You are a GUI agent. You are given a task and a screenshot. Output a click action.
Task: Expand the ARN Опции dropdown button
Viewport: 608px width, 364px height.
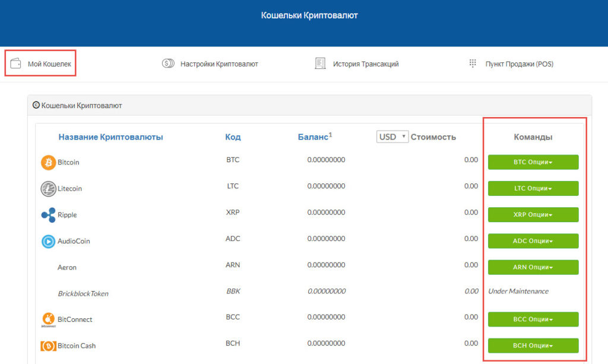(x=533, y=267)
